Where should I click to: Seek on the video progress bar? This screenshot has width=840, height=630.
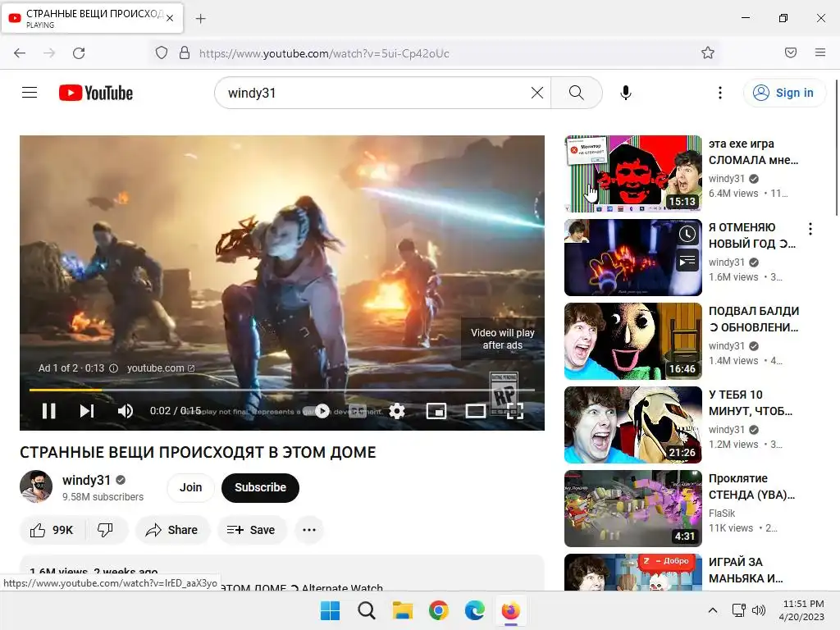coord(282,390)
